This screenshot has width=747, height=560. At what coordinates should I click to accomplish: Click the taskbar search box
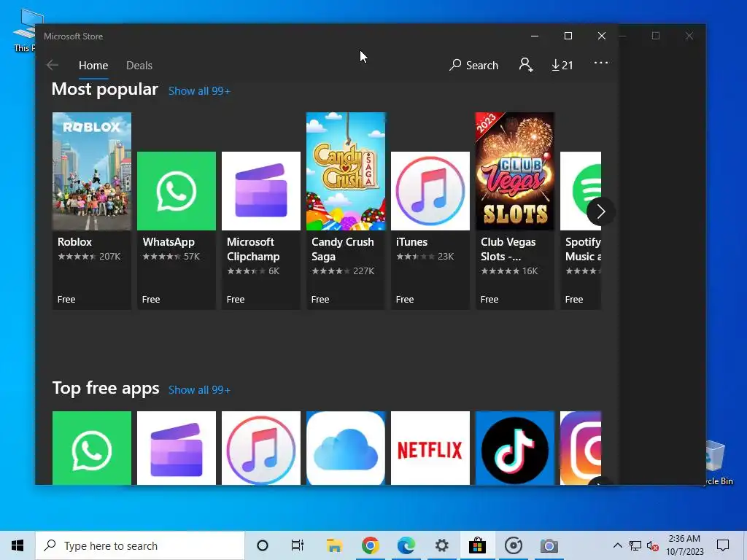pos(140,545)
